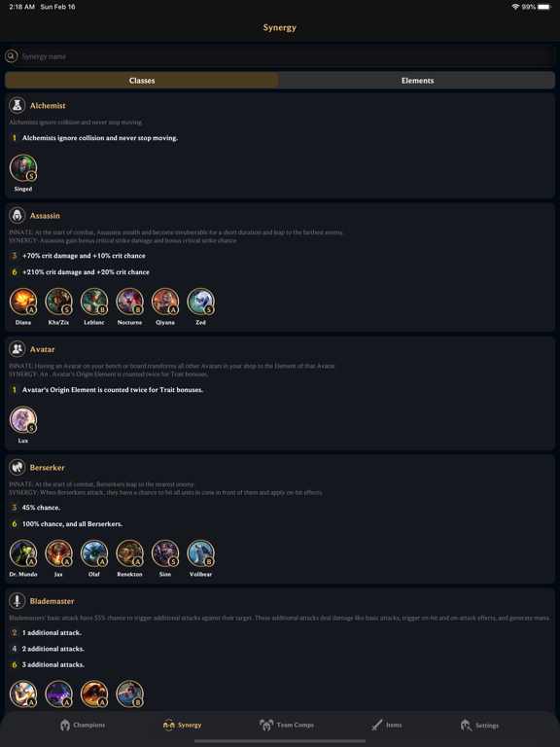The width and height of the screenshot is (560, 747).
Task: Open the Champions bottom tab
Action: coord(83,725)
